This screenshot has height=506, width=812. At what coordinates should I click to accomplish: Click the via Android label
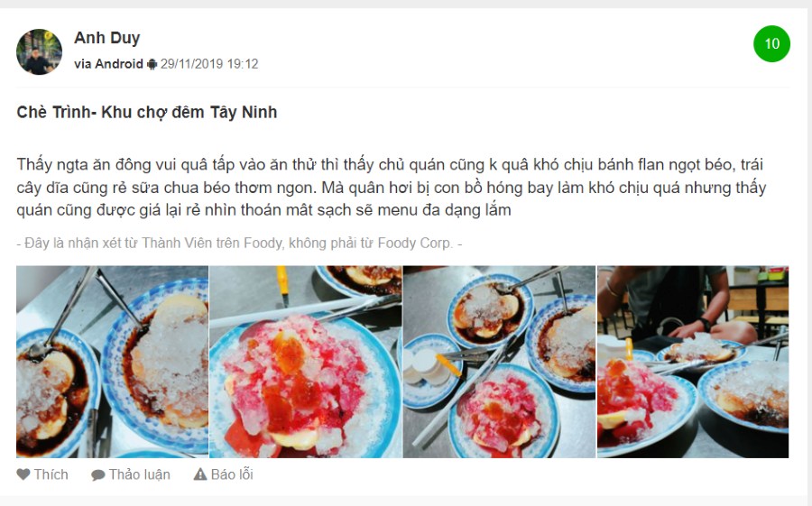click(x=108, y=64)
